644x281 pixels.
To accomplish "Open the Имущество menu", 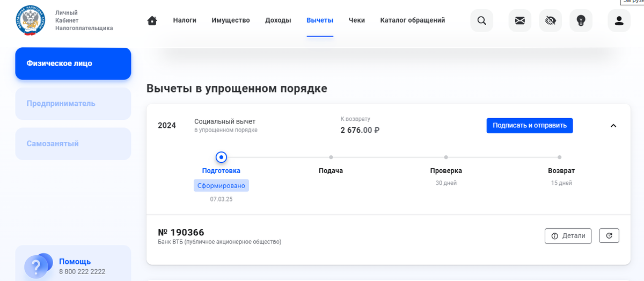I will [x=231, y=20].
